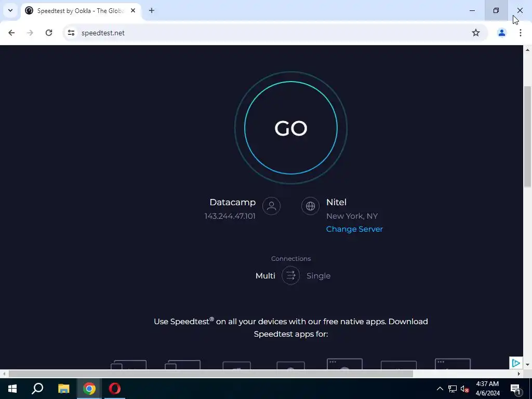
Task: Show hidden system tray icons
Action: (x=440, y=389)
